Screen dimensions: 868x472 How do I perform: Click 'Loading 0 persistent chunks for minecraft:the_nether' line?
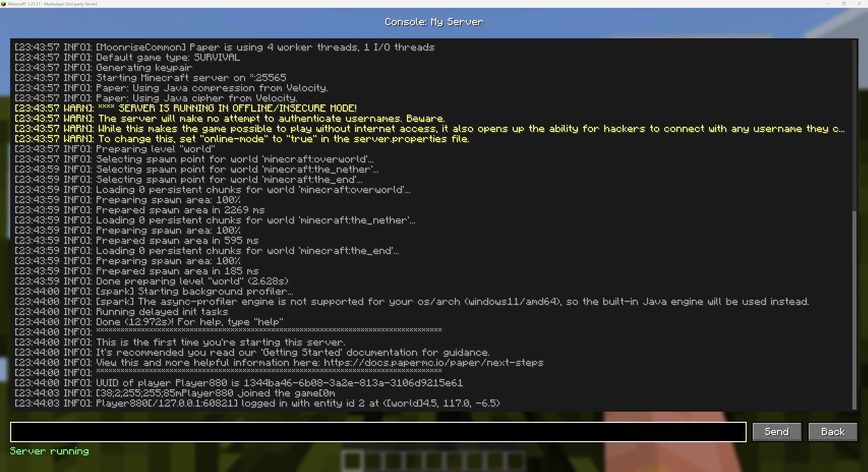[x=215, y=220]
